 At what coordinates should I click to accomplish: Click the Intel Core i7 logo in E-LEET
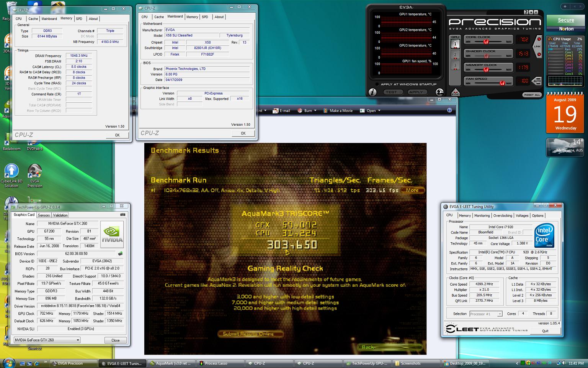tap(544, 235)
